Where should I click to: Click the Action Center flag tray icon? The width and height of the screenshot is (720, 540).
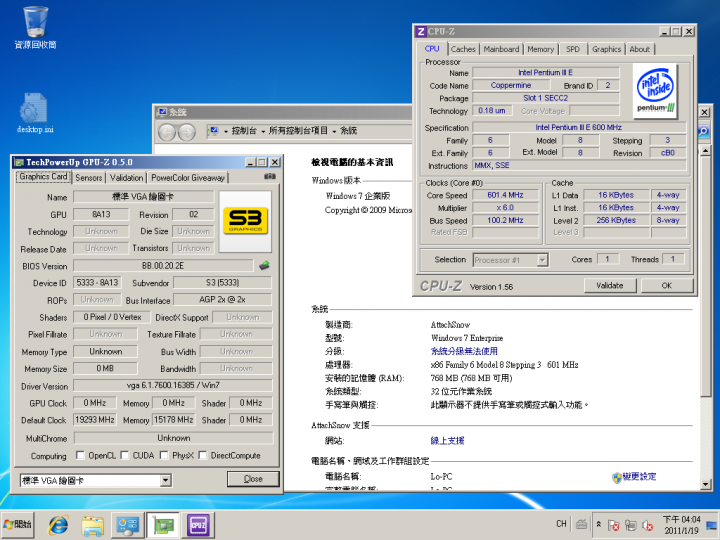point(613,525)
